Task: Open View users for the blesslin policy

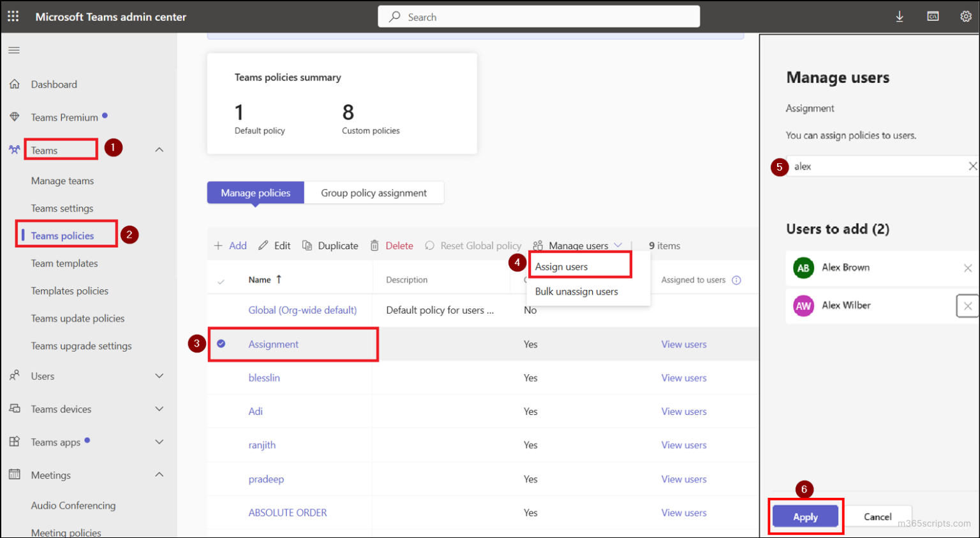Action: pyautogui.click(x=684, y=377)
